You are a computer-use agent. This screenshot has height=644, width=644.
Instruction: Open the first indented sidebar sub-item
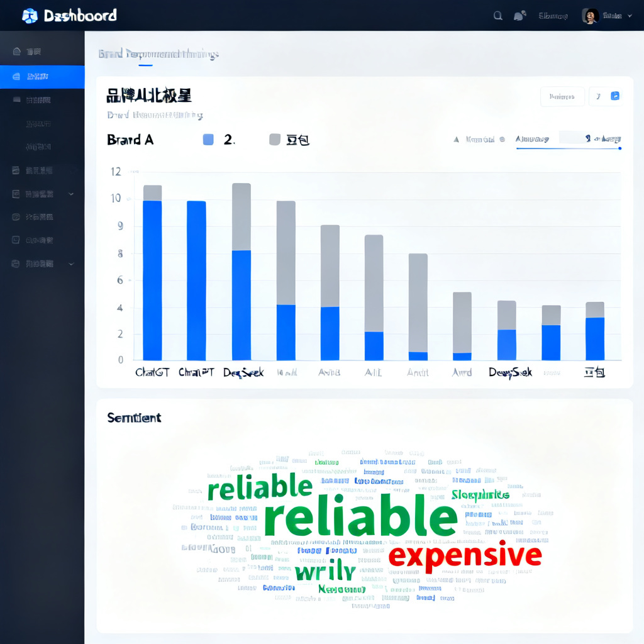[38, 124]
